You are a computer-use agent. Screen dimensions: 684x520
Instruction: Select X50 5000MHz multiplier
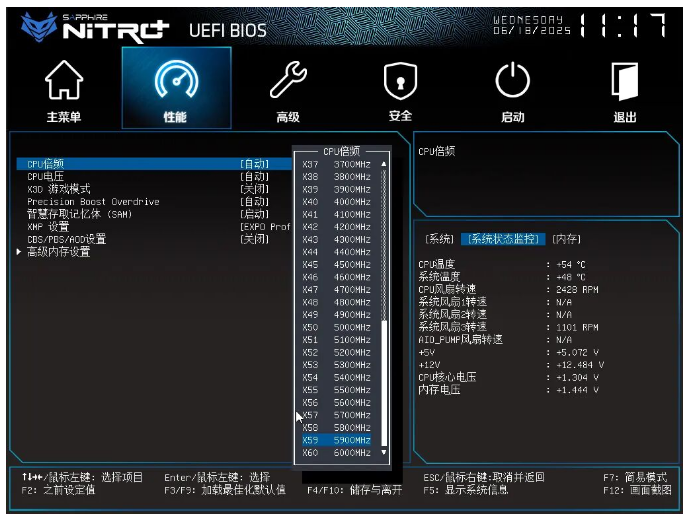click(336, 327)
